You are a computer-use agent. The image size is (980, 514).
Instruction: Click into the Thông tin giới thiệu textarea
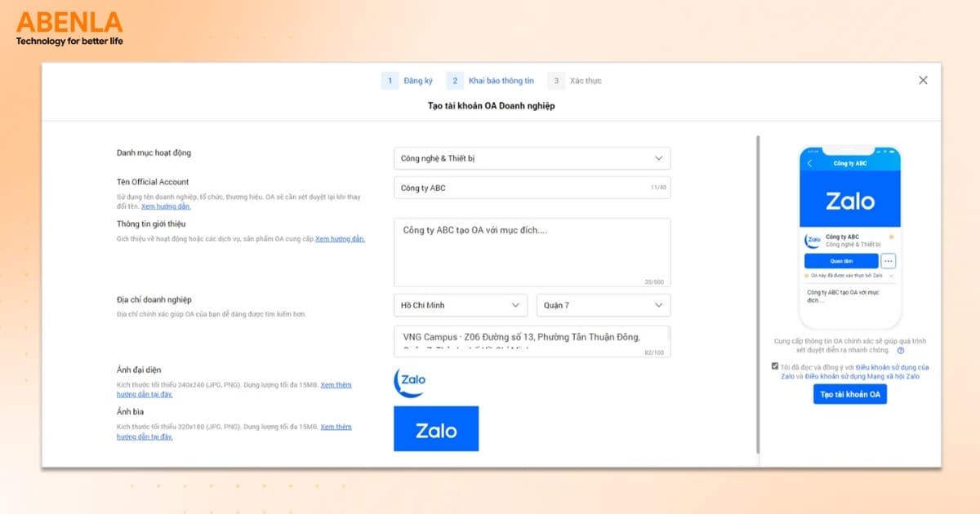click(x=532, y=252)
